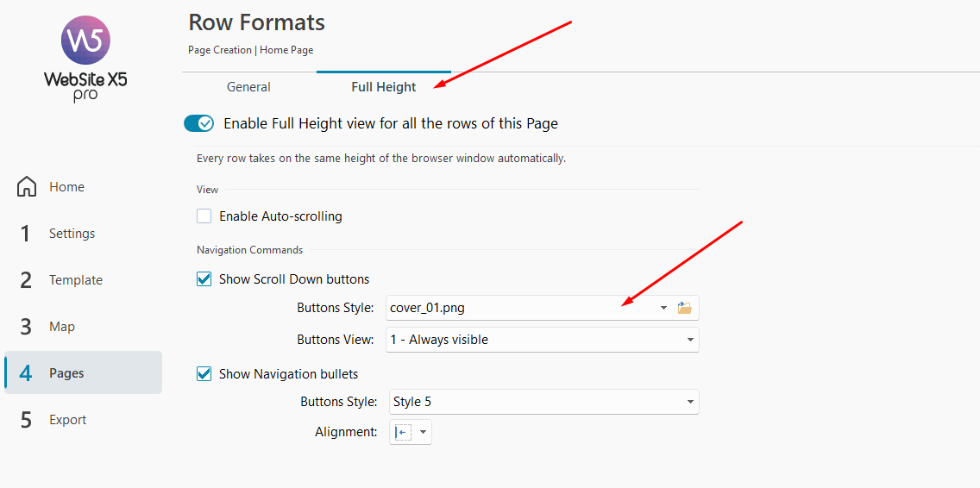The image size is (980, 488).
Task: Select the Full Height tab
Action: [384, 87]
